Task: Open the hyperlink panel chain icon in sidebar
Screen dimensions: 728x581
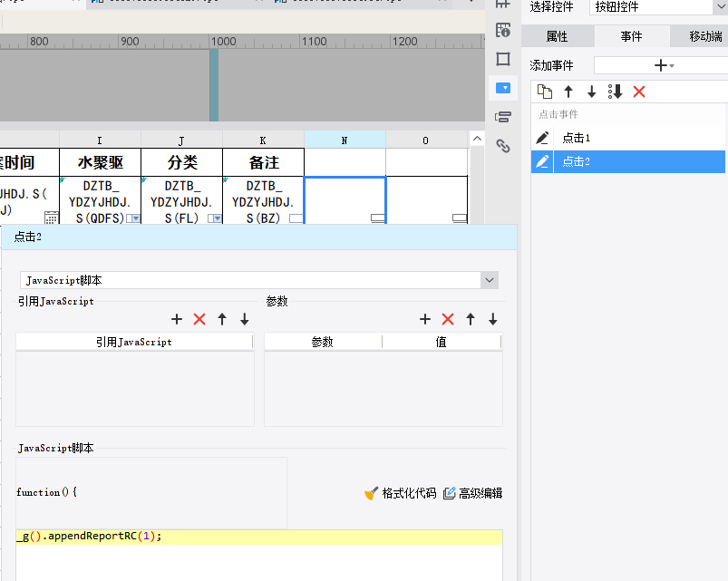Action: coord(503,145)
